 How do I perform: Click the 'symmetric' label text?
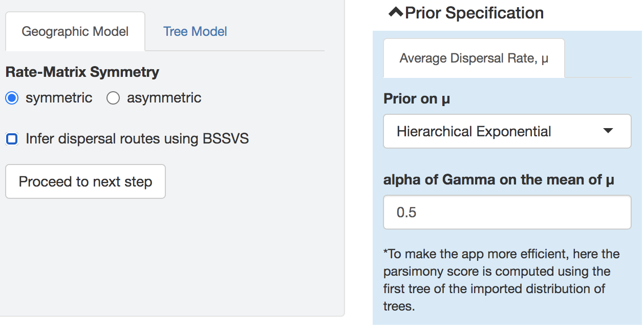click(x=59, y=98)
